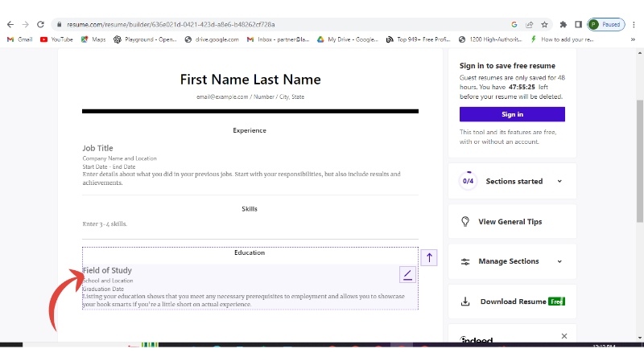Expand the Manage Sections chevron

[x=559, y=261]
